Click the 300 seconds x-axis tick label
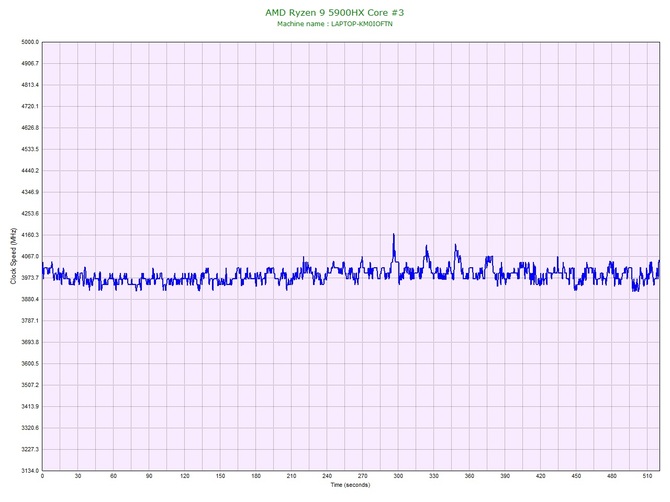This screenshot has width=670, height=502. click(x=398, y=476)
